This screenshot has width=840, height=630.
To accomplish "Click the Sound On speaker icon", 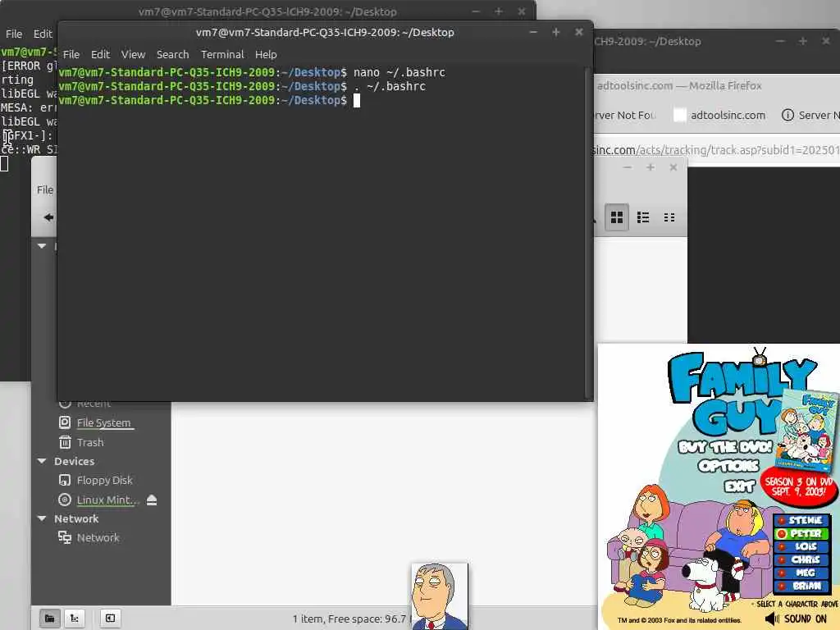I will (x=772, y=619).
